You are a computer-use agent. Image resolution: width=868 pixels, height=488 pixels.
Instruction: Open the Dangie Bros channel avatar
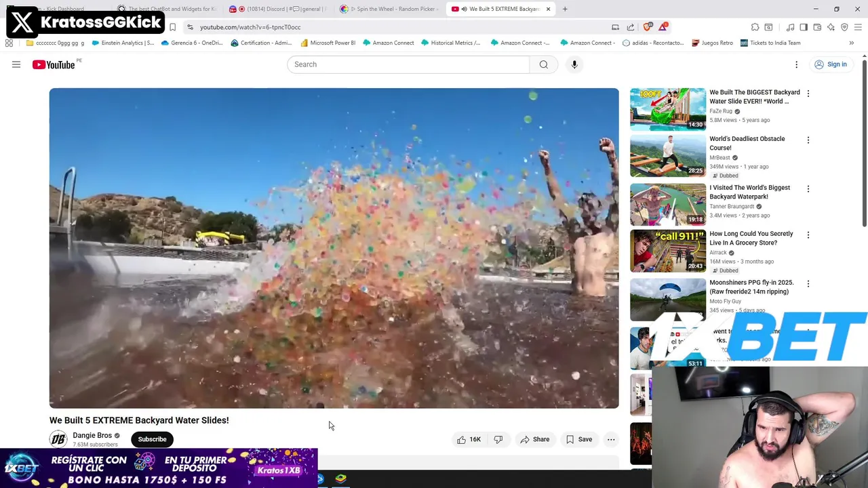(58, 439)
